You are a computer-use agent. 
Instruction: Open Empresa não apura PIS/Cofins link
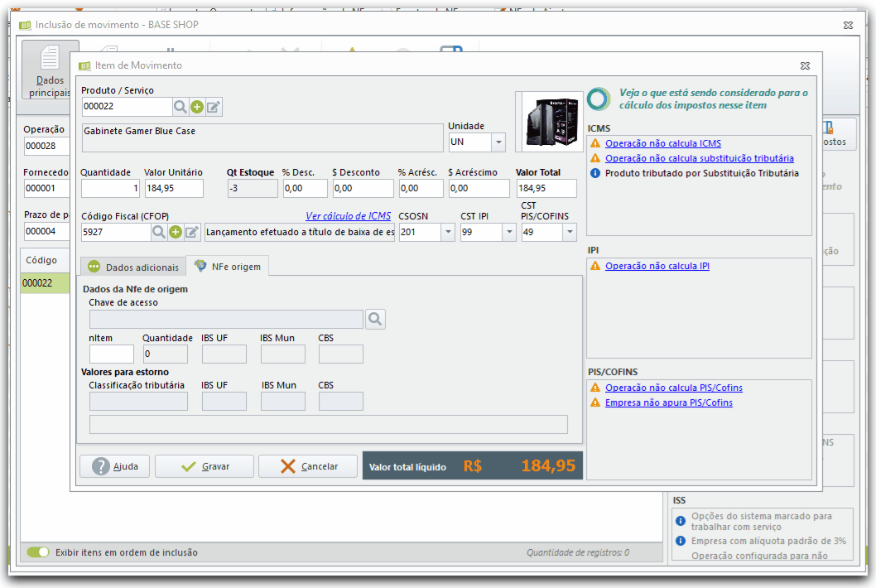pyautogui.click(x=669, y=402)
